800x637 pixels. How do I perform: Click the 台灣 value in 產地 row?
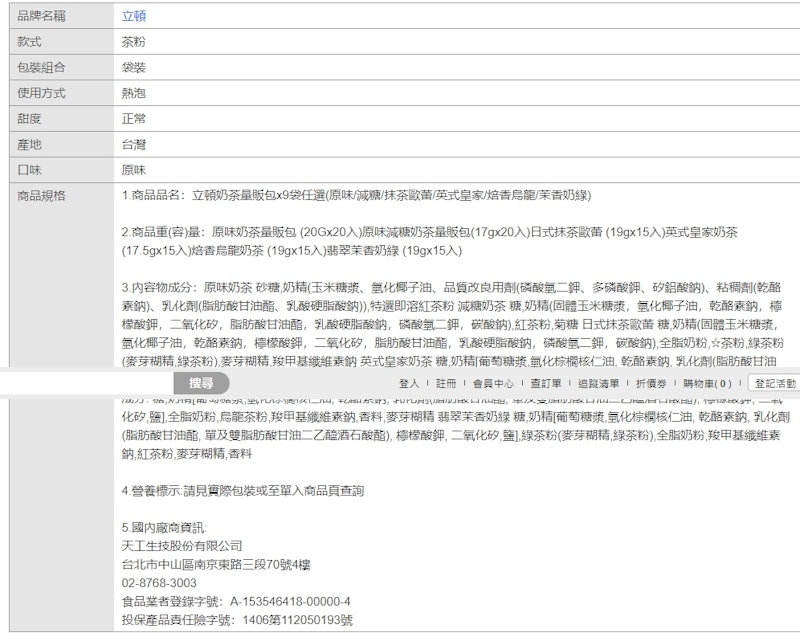point(134,145)
